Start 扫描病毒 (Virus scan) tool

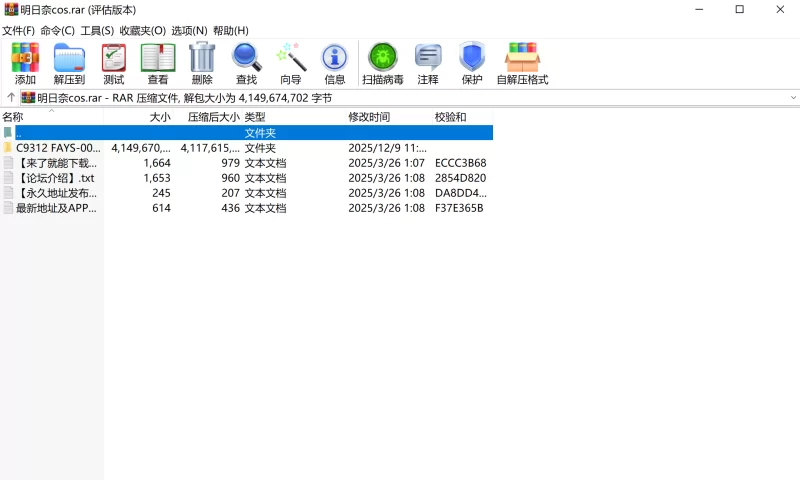pyautogui.click(x=382, y=64)
